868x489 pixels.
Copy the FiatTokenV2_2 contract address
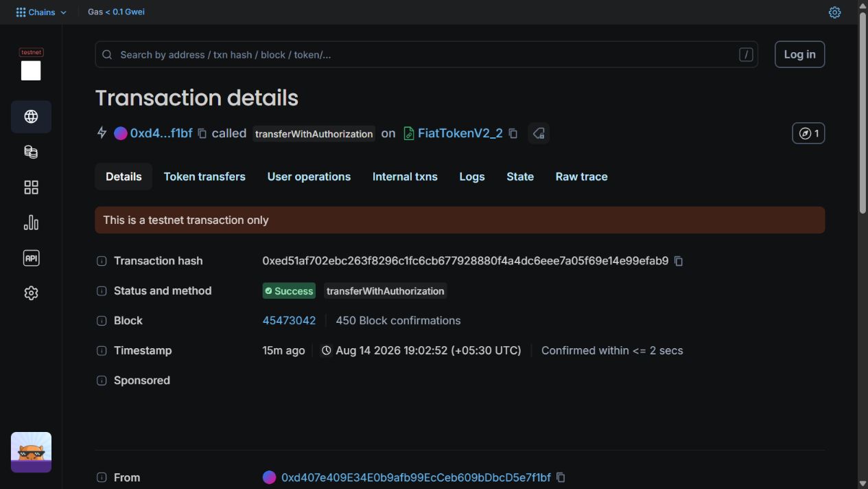pos(513,133)
